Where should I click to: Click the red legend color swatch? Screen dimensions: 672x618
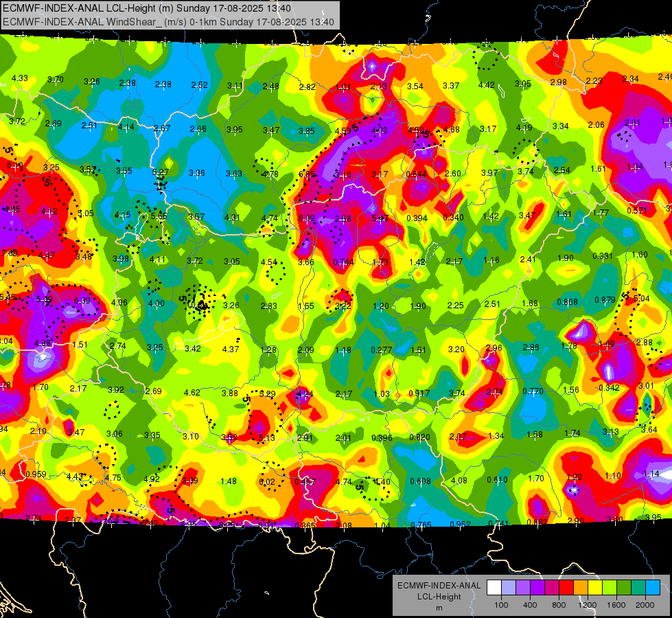(566, 588)
